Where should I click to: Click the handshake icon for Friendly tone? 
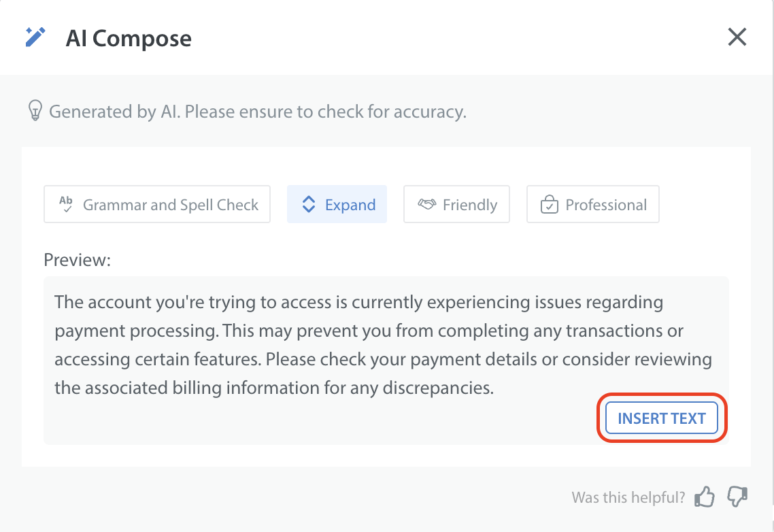tap(426, 205)
